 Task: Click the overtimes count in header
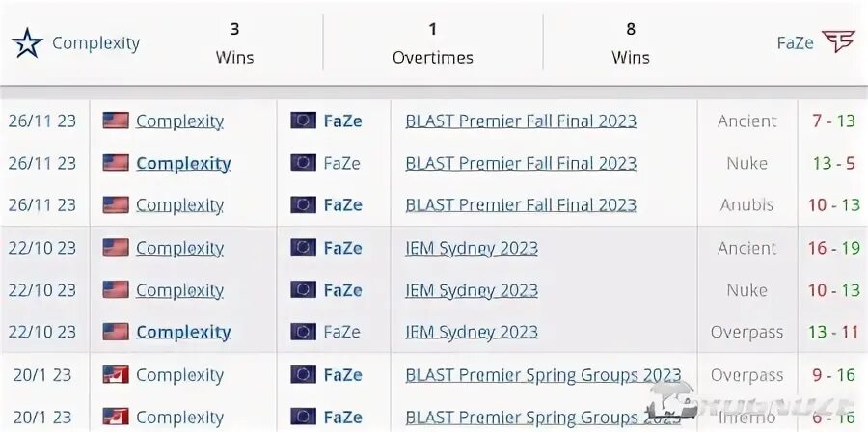pos(432,29)
